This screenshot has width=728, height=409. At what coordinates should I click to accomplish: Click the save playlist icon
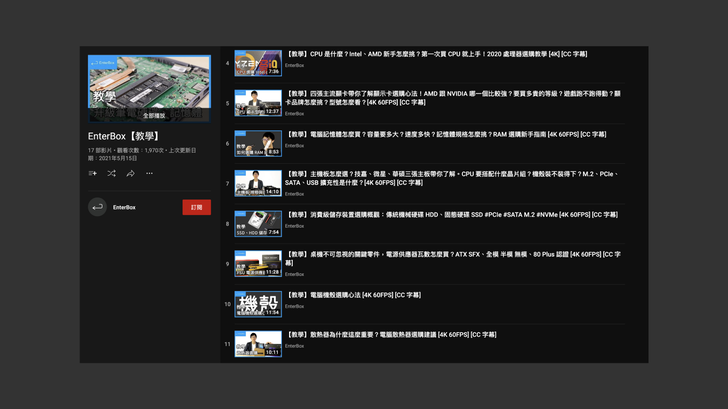(93, 173)
